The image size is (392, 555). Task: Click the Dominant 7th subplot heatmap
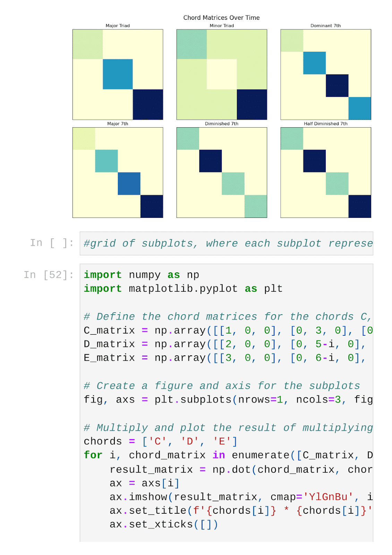point(326,75)
